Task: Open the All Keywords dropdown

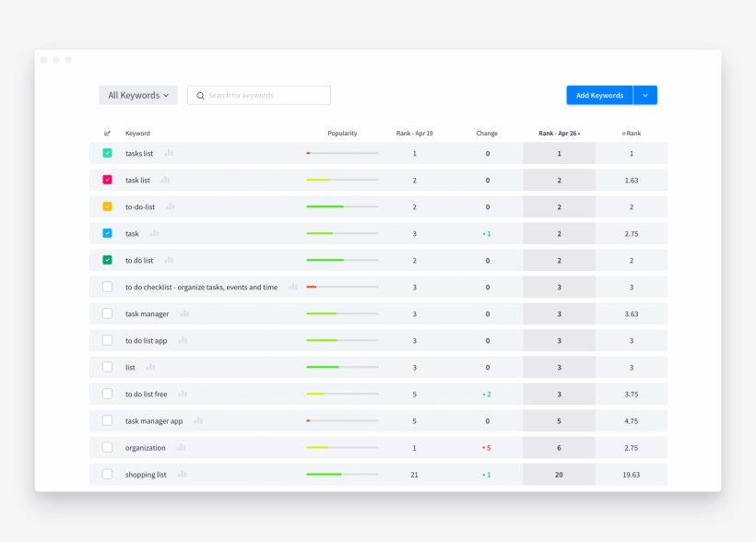Action: (x=138, y=95)
